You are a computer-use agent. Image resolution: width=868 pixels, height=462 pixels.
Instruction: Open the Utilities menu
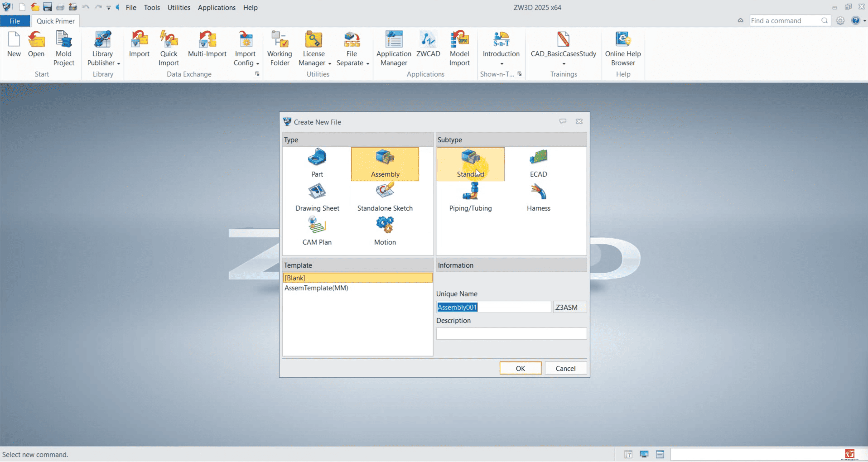(x=178, y=8)
